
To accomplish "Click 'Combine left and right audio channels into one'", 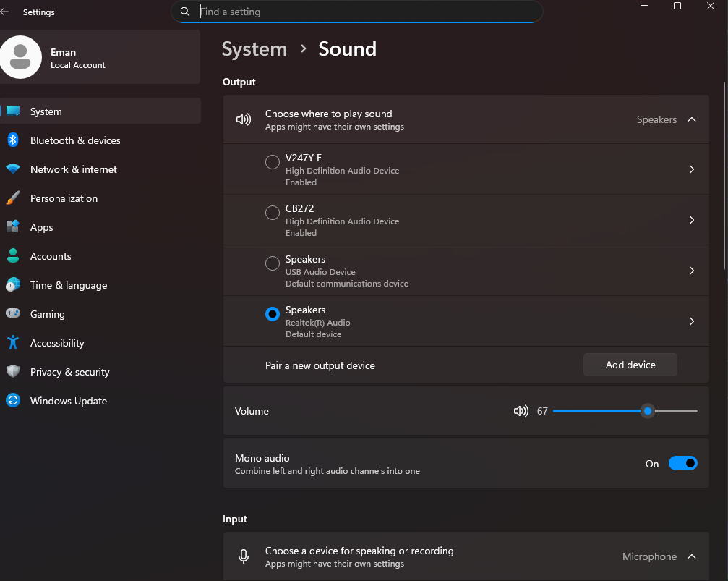I will (327, 471).
